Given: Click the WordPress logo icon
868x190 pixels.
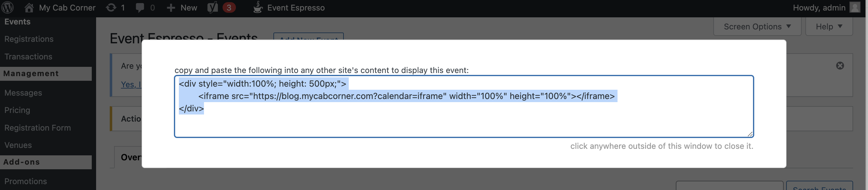Looking at the screenshot, I should click(x=7, y=7).
